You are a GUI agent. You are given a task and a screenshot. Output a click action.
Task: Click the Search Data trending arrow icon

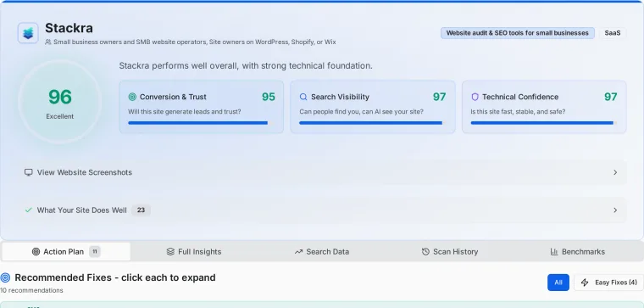tap(298, 252)
